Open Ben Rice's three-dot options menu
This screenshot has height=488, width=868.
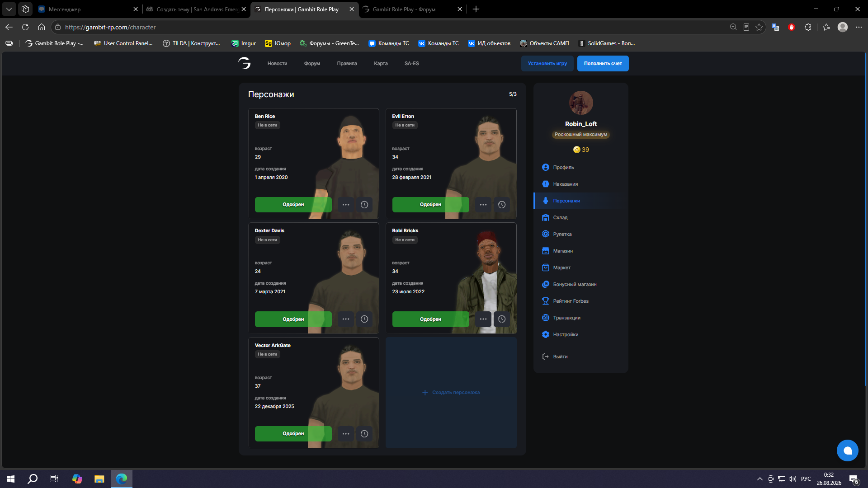[346, 205]
